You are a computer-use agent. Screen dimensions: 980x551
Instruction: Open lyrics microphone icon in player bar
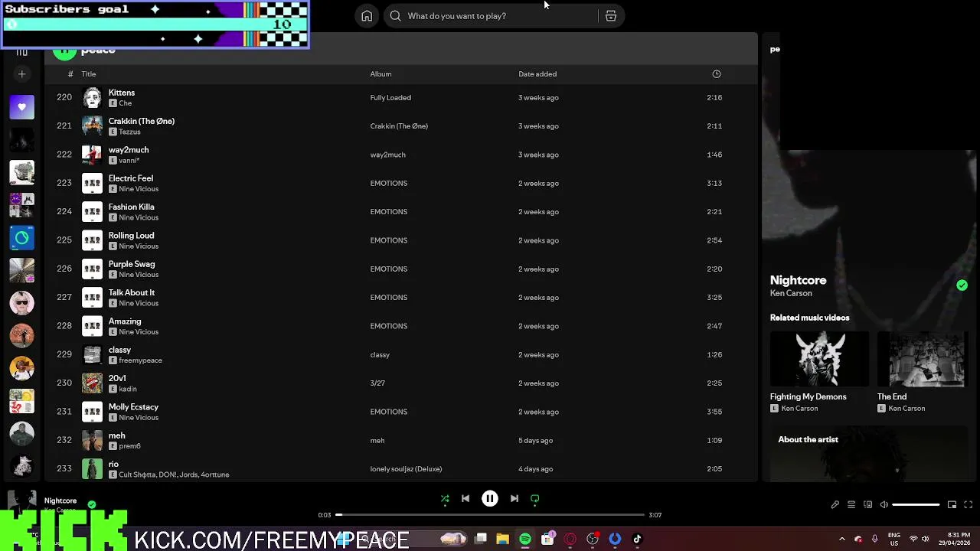[x=835, y=505]
